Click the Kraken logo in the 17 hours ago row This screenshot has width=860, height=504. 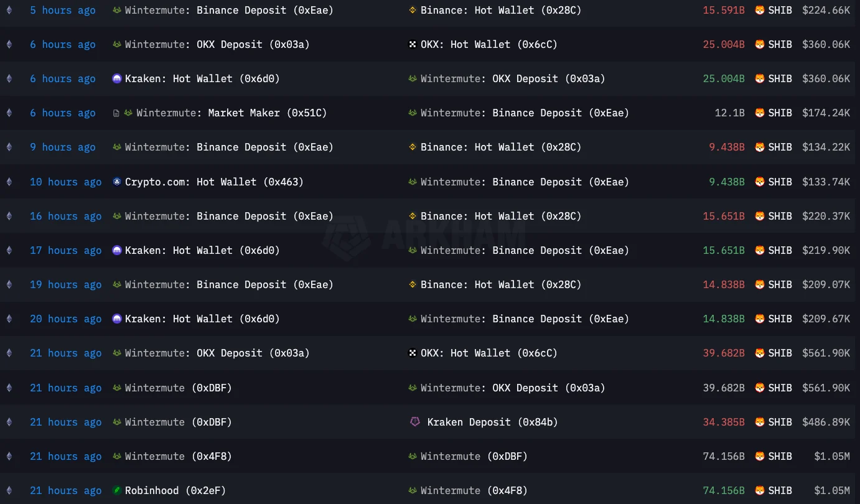click(116, 250)
